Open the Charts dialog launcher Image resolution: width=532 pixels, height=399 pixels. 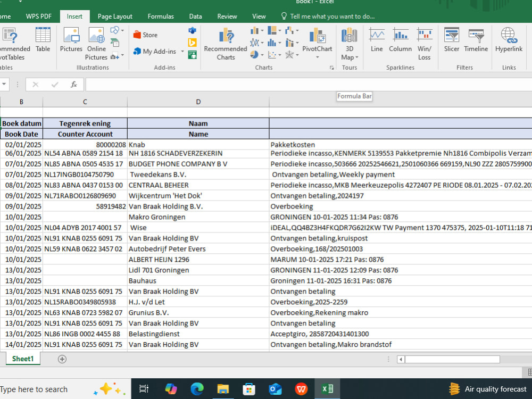[331, 68]
